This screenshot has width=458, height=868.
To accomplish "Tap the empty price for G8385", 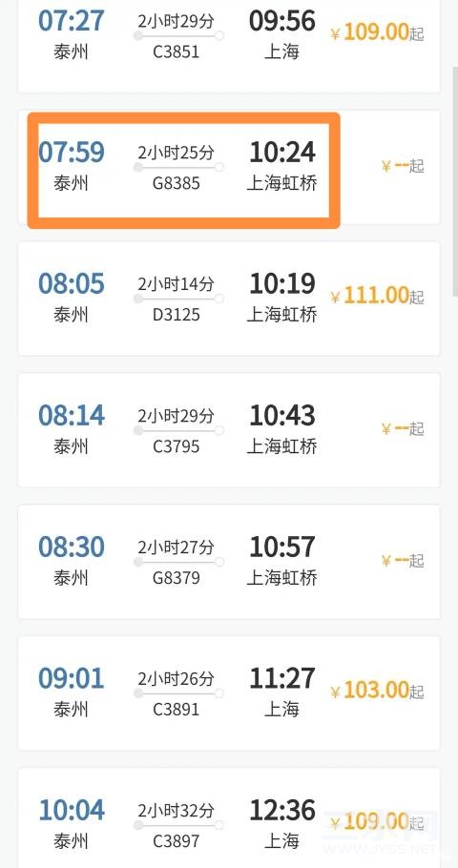I will 403,165.
